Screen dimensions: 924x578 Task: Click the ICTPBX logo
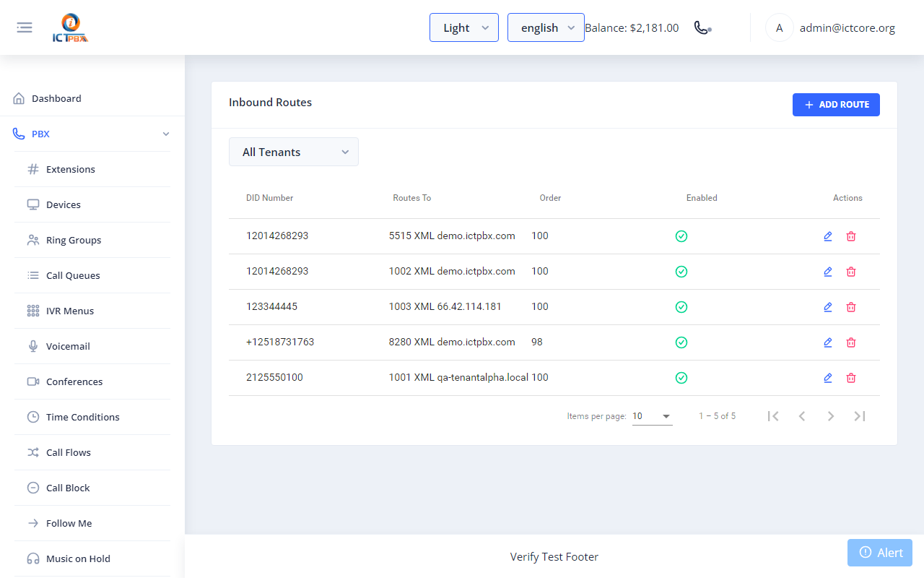[x=70, y=28]
